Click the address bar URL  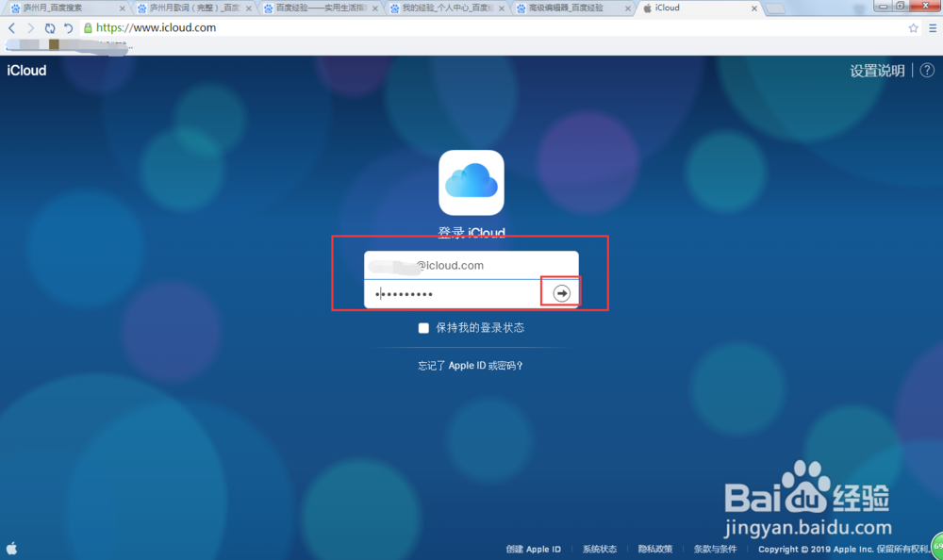tap(156, 27)
